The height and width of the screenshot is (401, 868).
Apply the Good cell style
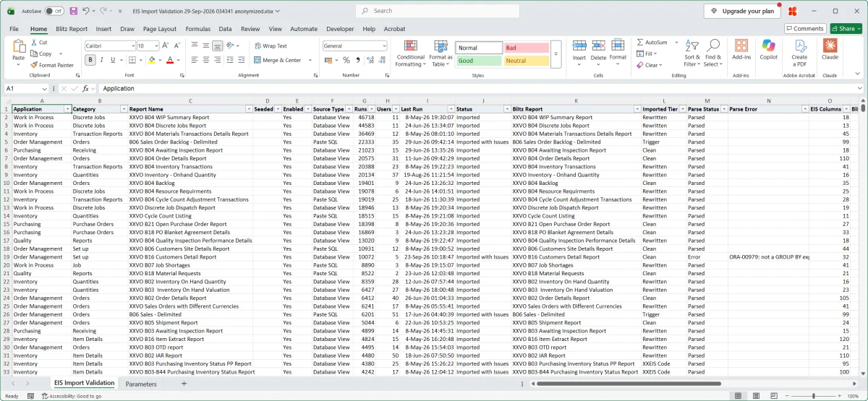click(479, 61)
